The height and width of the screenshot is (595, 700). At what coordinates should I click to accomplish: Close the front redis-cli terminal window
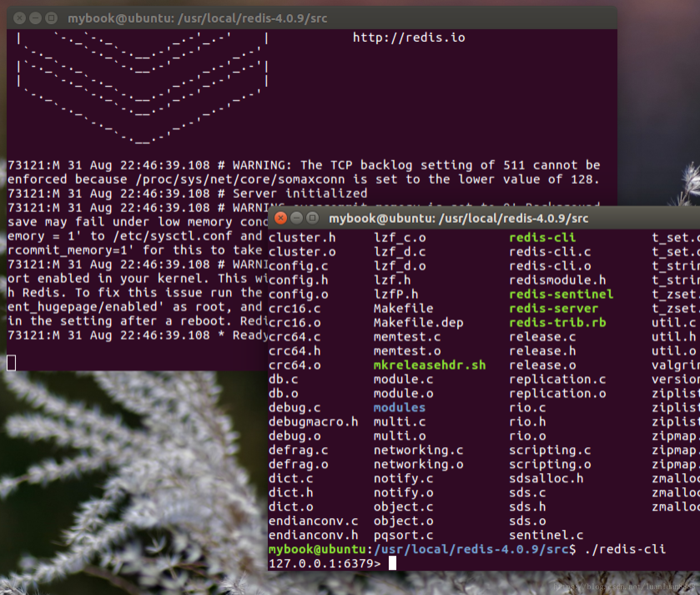tap(281, 218)
